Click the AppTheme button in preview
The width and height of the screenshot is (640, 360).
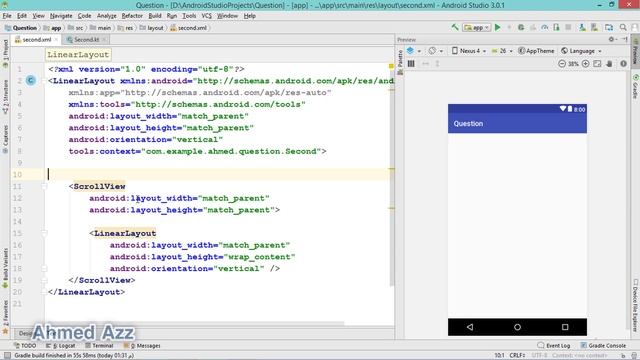pos(536,51)
